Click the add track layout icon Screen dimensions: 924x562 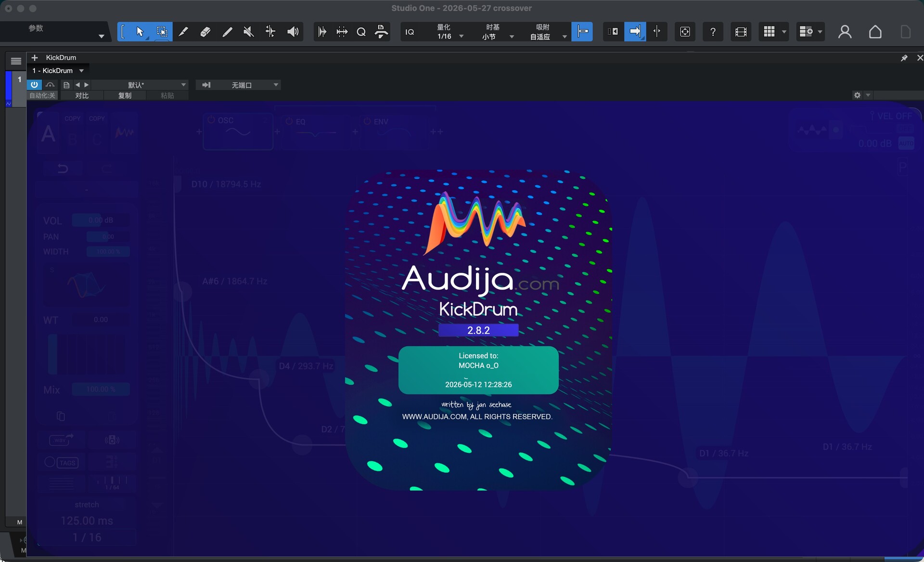click(x=806, y=32)
